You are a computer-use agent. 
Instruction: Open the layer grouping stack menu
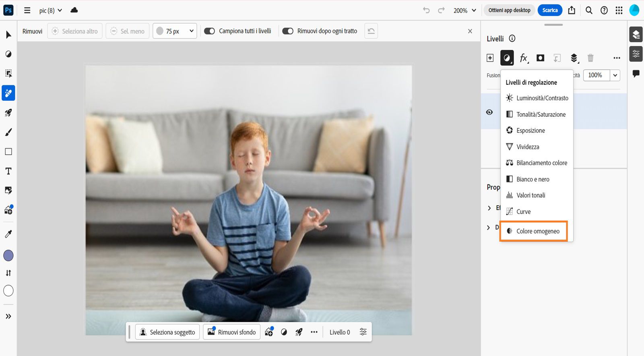click(574, 58)
